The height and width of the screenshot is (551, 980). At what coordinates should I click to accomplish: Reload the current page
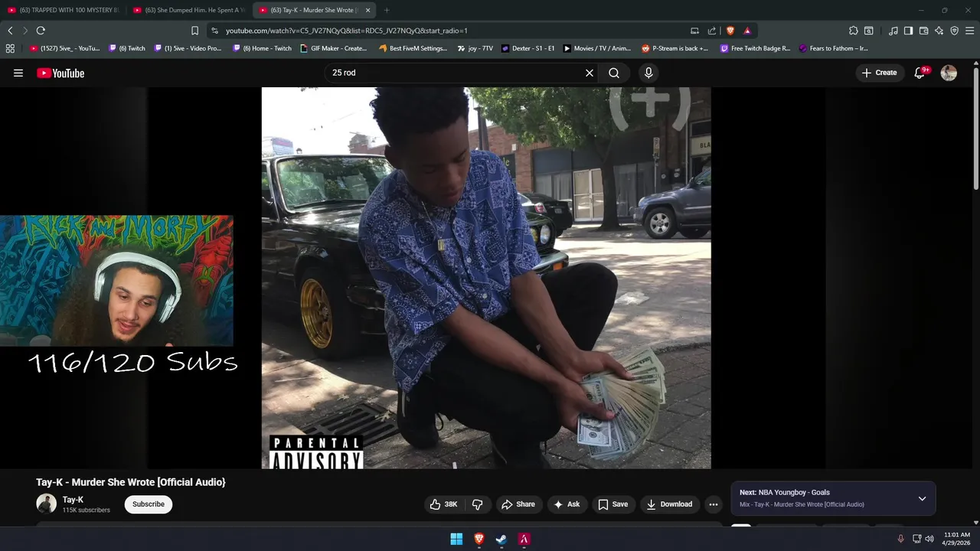(x=41, y=31)
